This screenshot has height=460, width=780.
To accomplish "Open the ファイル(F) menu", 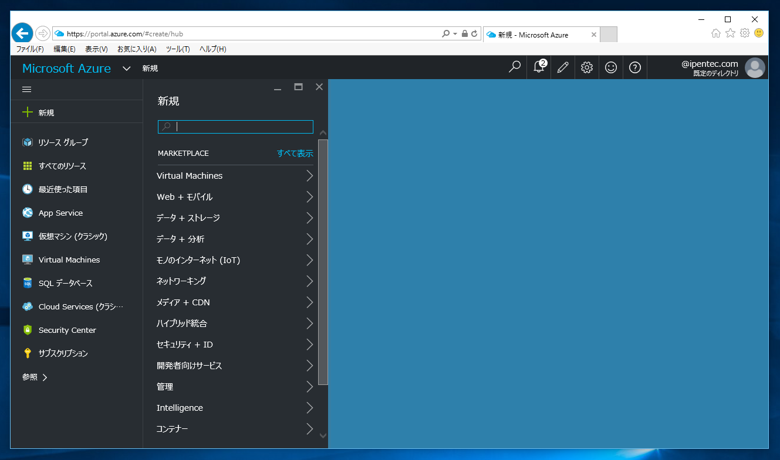I will pos(30,49).
